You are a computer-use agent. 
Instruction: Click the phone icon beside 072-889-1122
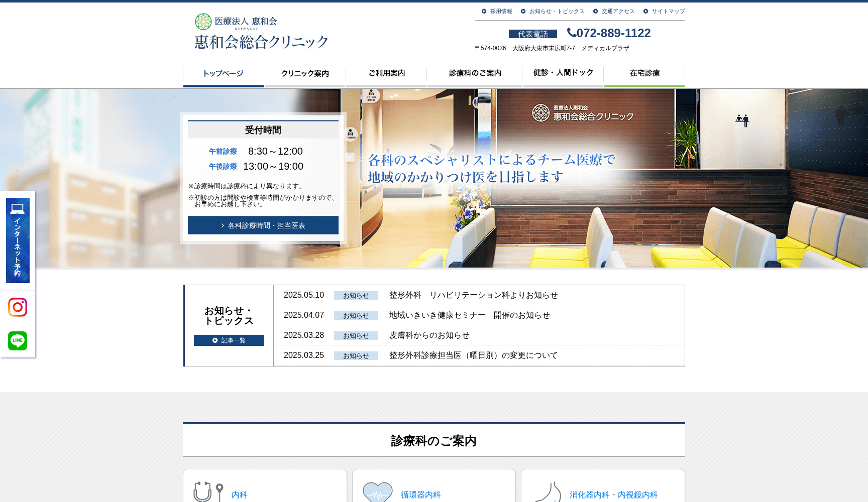coord(571,33)
